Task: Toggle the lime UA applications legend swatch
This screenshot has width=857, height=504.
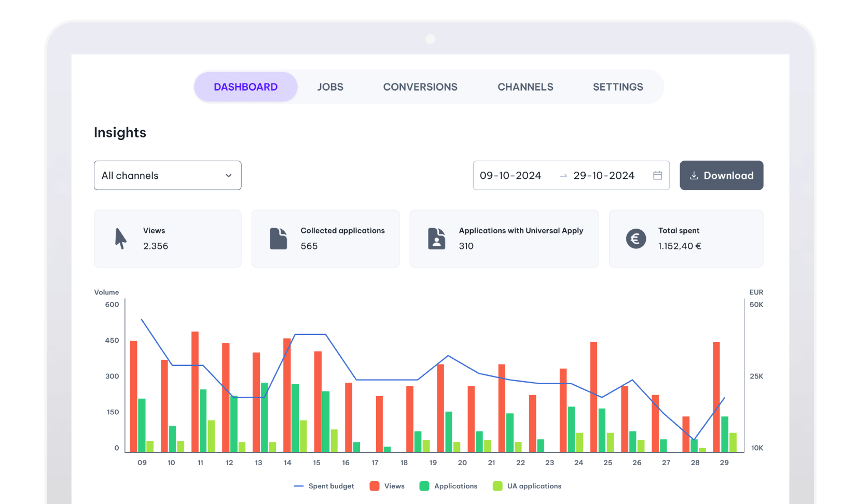Action: pyautogui.click(x=497, y=486)
